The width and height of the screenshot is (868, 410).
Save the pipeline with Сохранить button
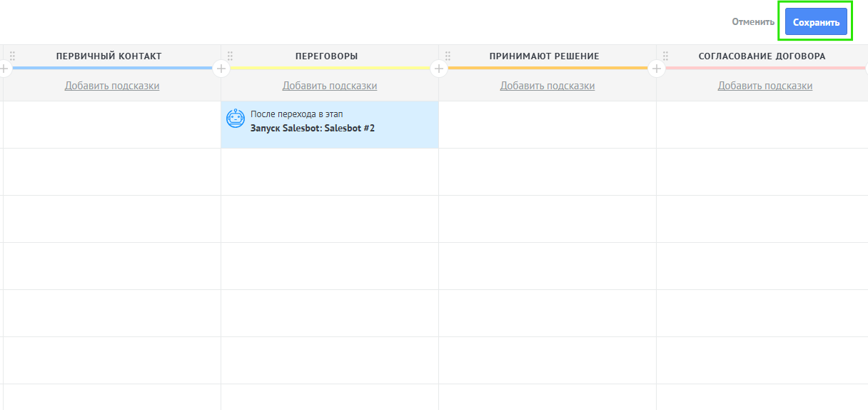[816, 22]
